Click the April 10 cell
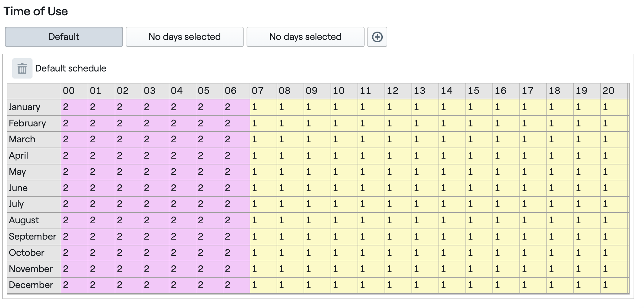 coord(344,156)
